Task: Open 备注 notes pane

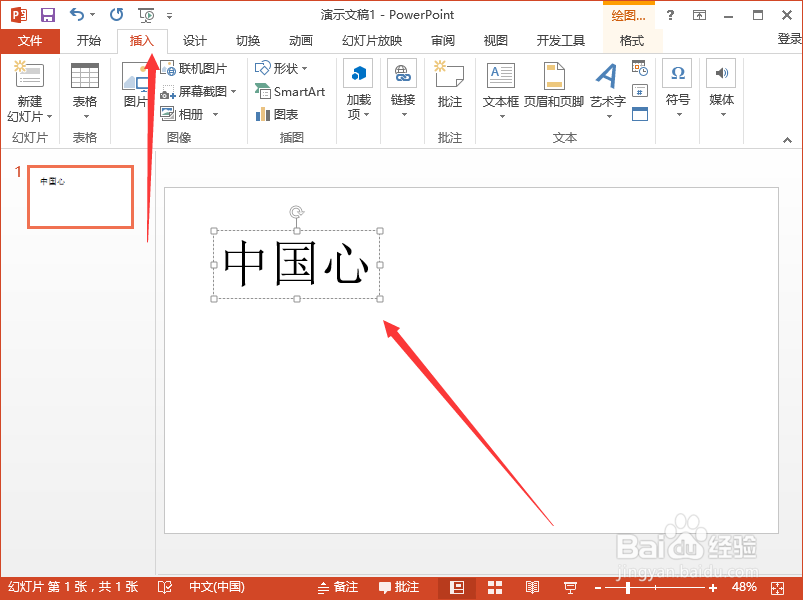Action: coord(342,587)
